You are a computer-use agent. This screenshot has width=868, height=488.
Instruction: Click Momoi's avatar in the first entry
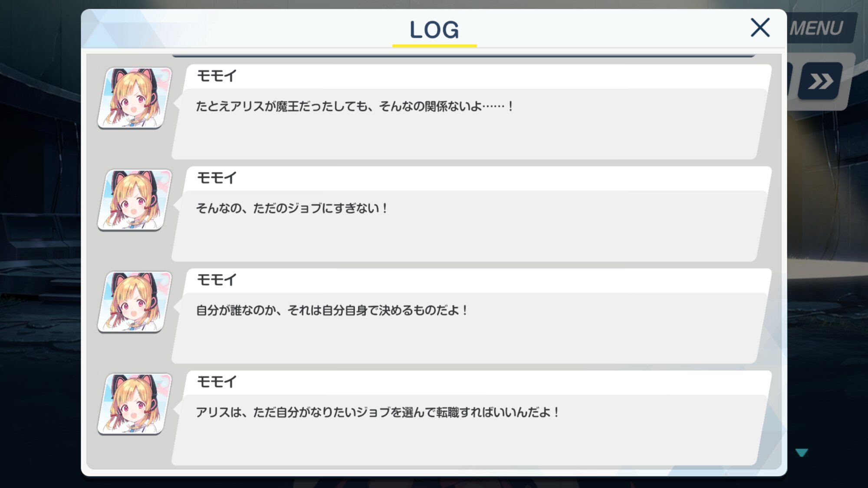[135, 98]
